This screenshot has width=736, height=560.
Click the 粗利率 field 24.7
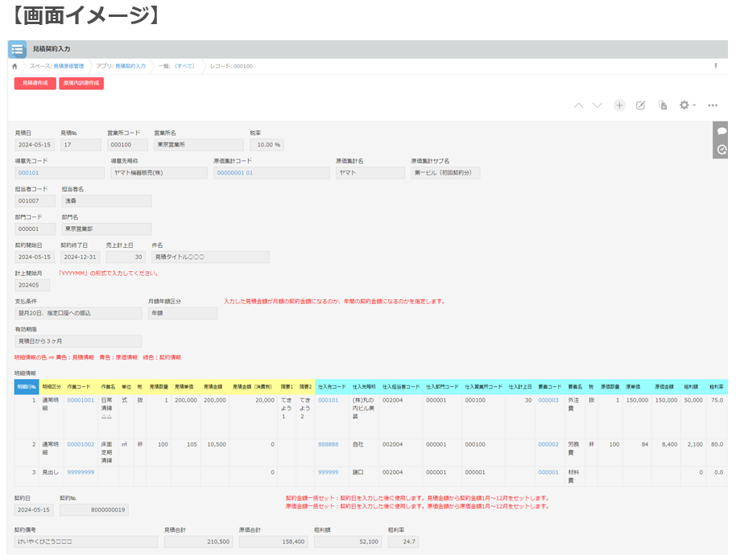coord(403,542)
